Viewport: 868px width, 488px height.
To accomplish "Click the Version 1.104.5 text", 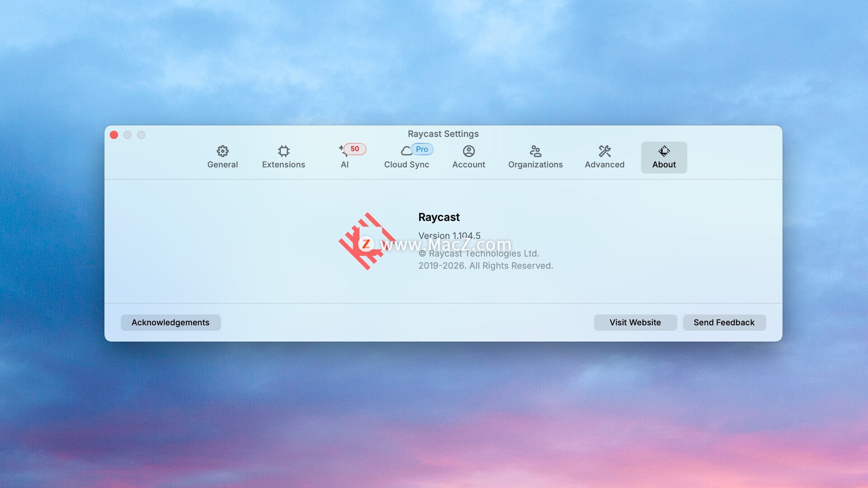I will [x=449, y=235].
